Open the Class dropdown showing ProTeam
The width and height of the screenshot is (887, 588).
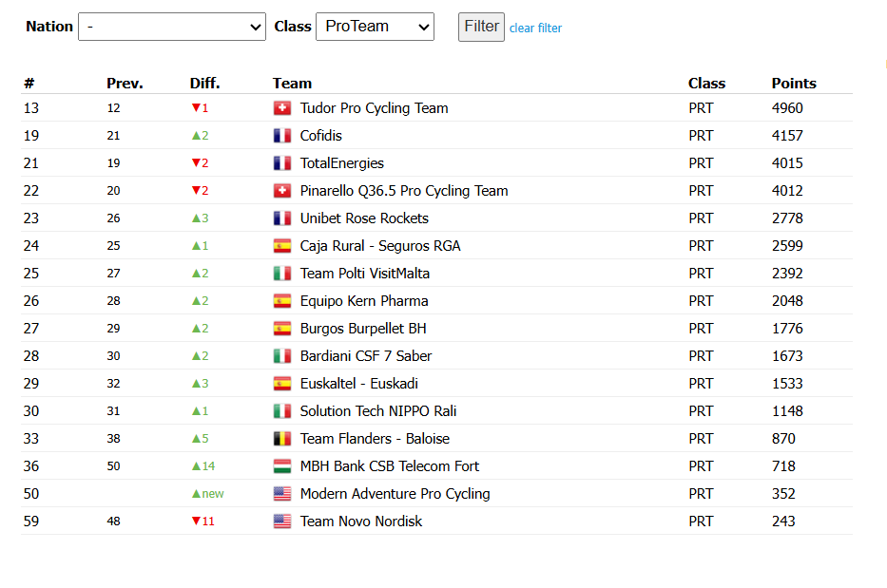tap(375, 27)
